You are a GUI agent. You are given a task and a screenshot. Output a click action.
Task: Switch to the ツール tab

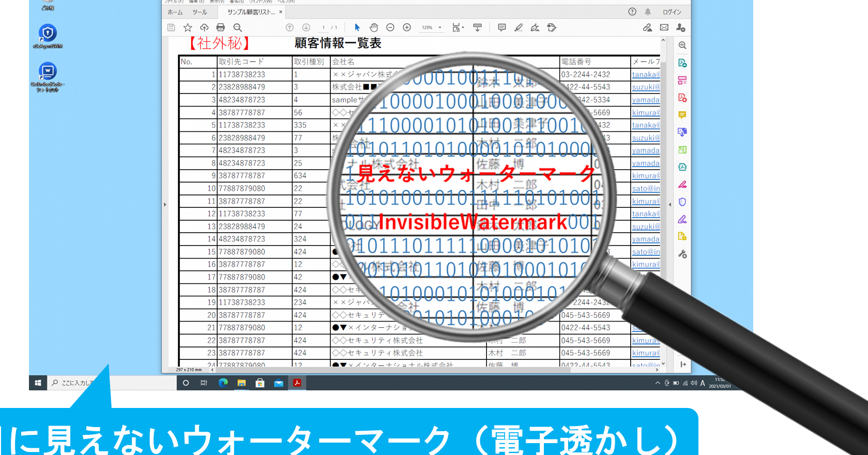pyautogui.click(x=200, y=12)
